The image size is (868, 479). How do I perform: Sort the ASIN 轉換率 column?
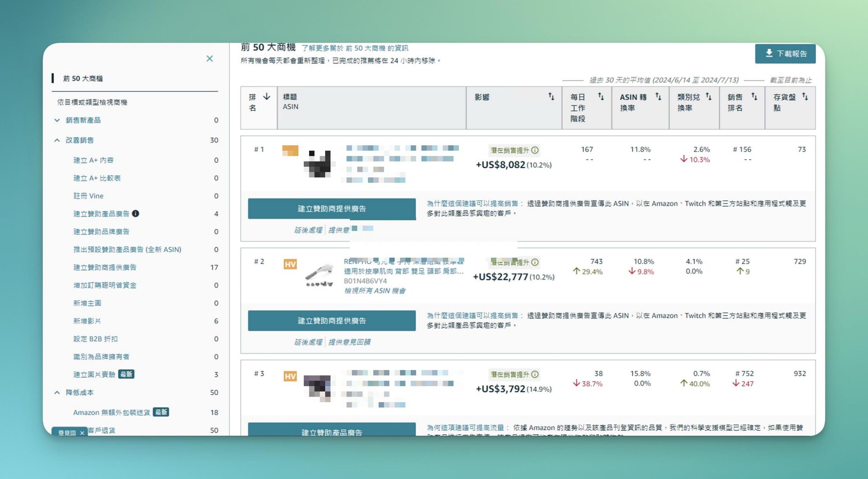coord(658,96)
